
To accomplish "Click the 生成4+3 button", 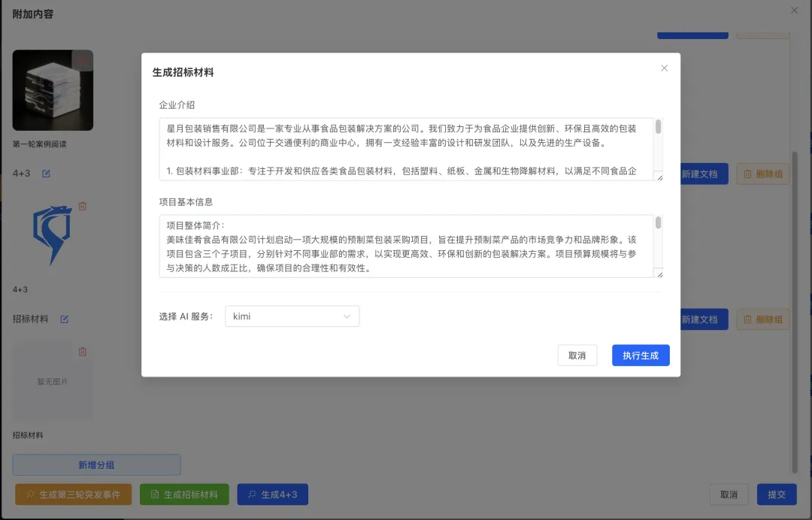I will (273, 494).
